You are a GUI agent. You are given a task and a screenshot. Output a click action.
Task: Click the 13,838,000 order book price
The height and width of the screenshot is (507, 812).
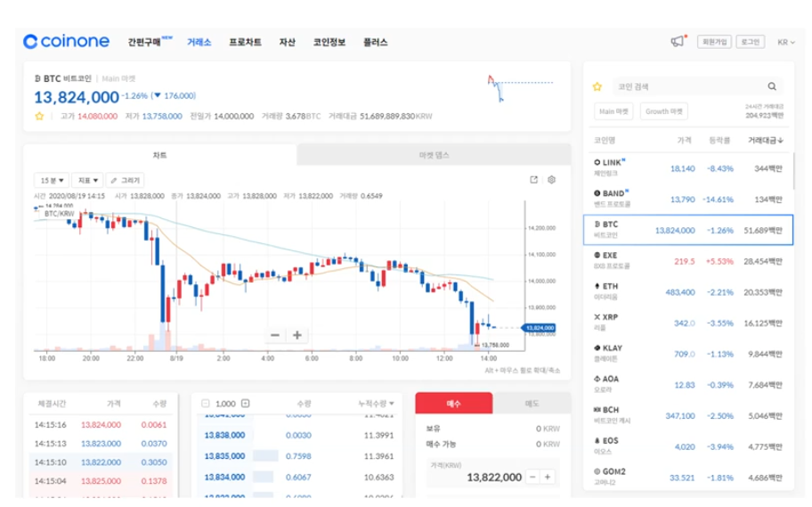[x=224, y=436]
